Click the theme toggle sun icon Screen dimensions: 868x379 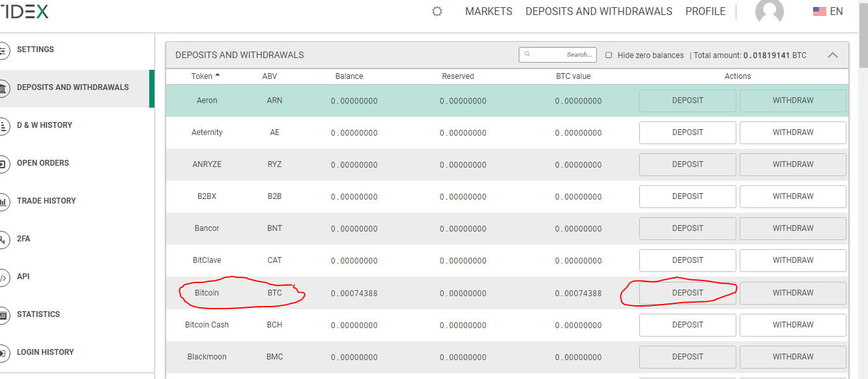tap(437, 12)
